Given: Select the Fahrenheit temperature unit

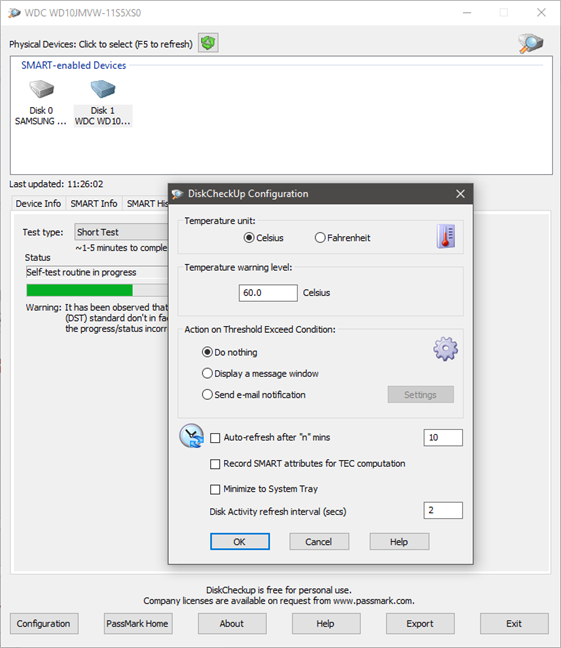Looking at the screenshot, I should pos(320,238).
